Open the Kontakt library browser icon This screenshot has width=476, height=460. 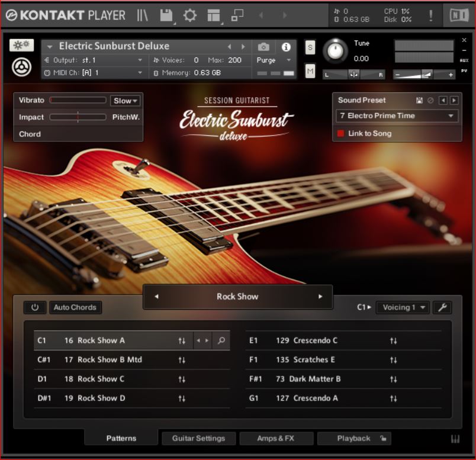point(142,15)
